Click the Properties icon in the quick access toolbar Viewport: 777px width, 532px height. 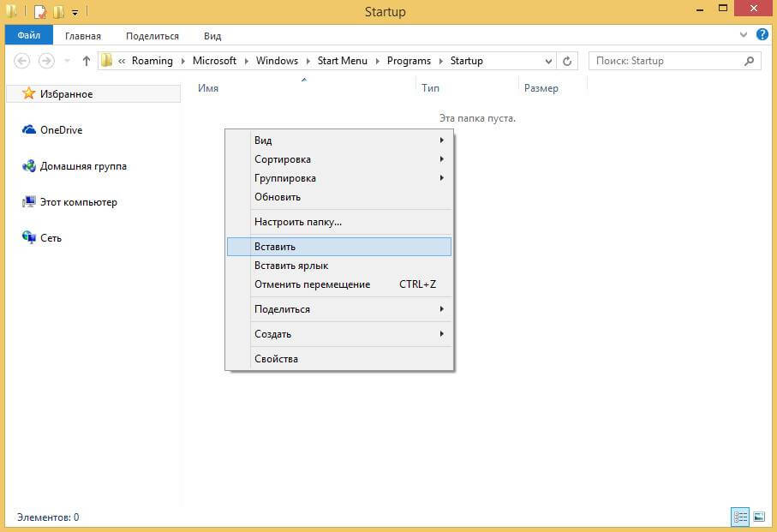39,12
